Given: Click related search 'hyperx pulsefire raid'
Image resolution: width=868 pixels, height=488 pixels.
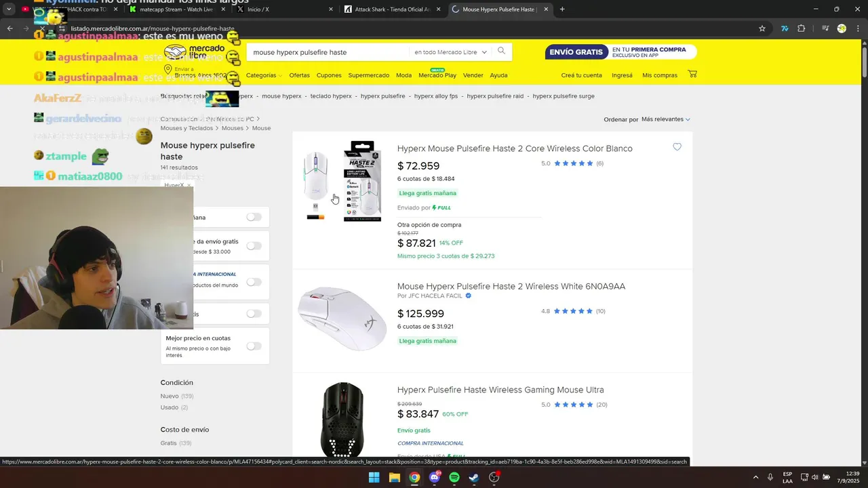Looking at the screenshot, I should click(x=495, y=96).
